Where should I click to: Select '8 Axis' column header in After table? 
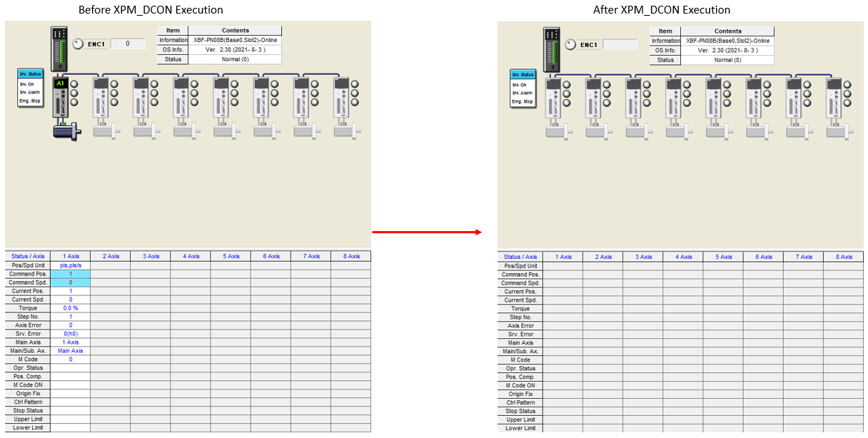843,257
